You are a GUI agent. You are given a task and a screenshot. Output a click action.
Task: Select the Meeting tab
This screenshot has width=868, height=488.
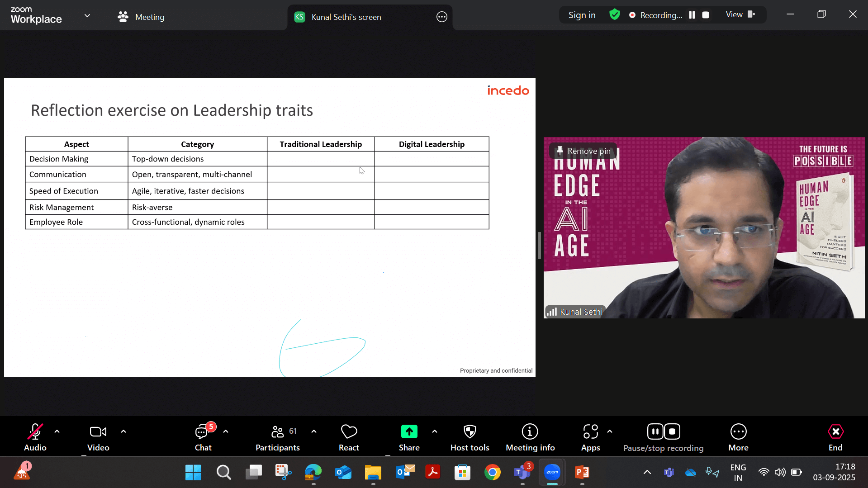[x=141, y=17]
